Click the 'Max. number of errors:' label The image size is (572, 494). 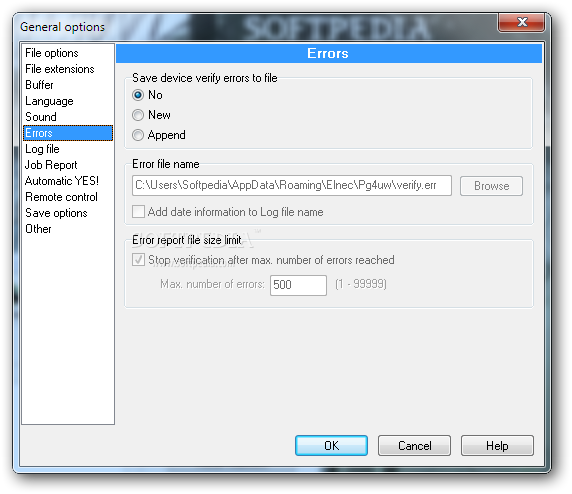pyautogui.click(x=212, y=284)
